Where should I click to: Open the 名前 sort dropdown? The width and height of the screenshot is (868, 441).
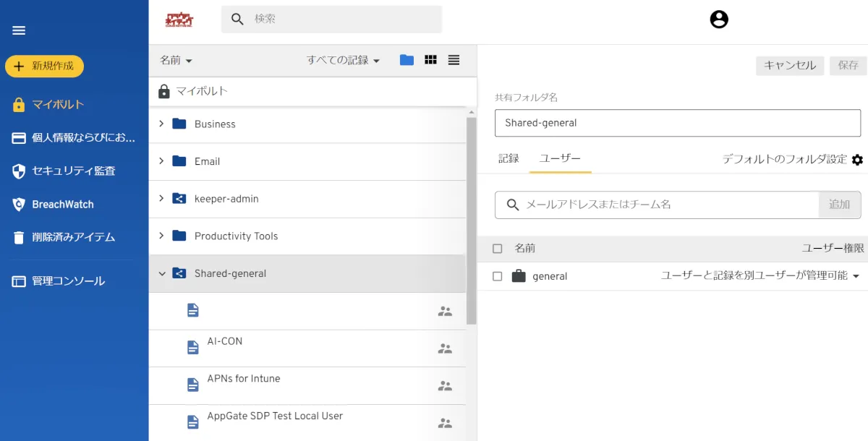tap(176, 61)
